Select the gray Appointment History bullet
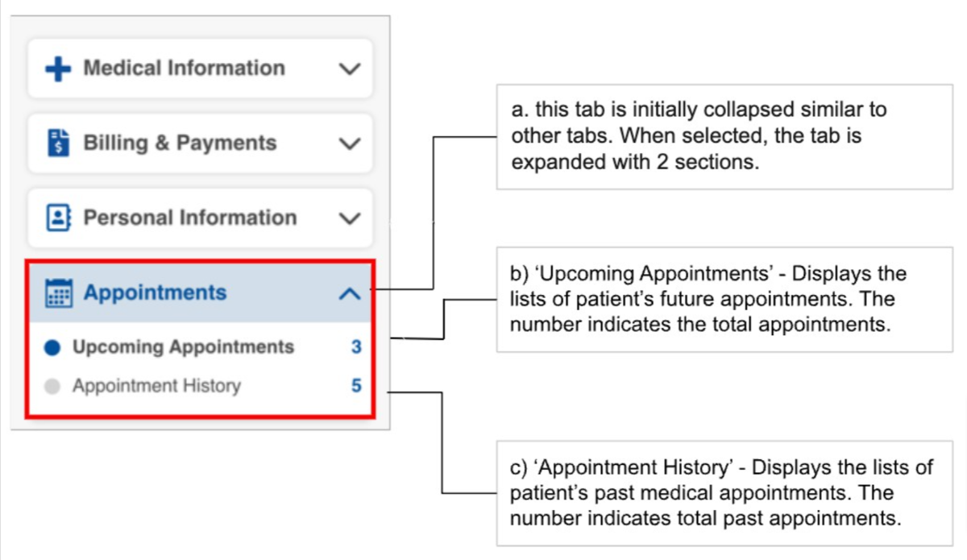The height and width of the screenshot is (560, 967). click(52, 387)
